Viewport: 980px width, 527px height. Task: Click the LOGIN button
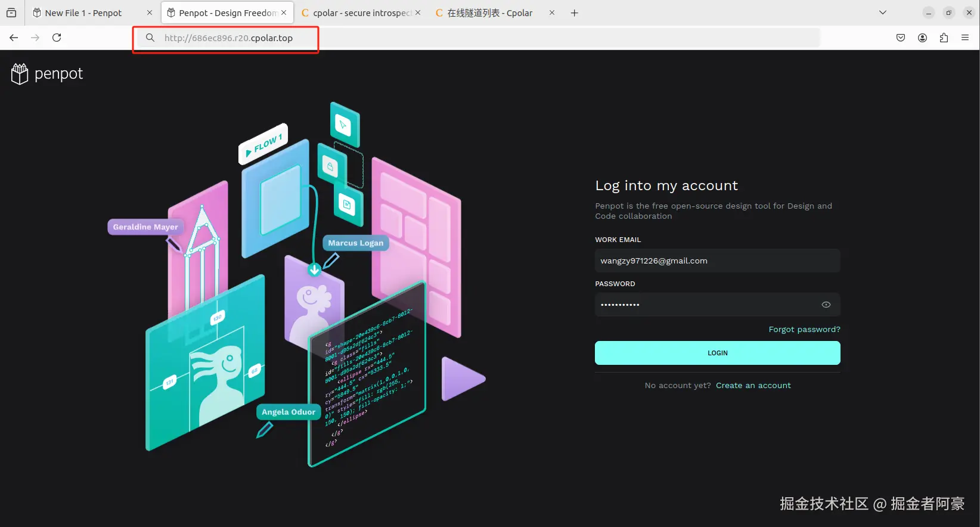[718, 353]
